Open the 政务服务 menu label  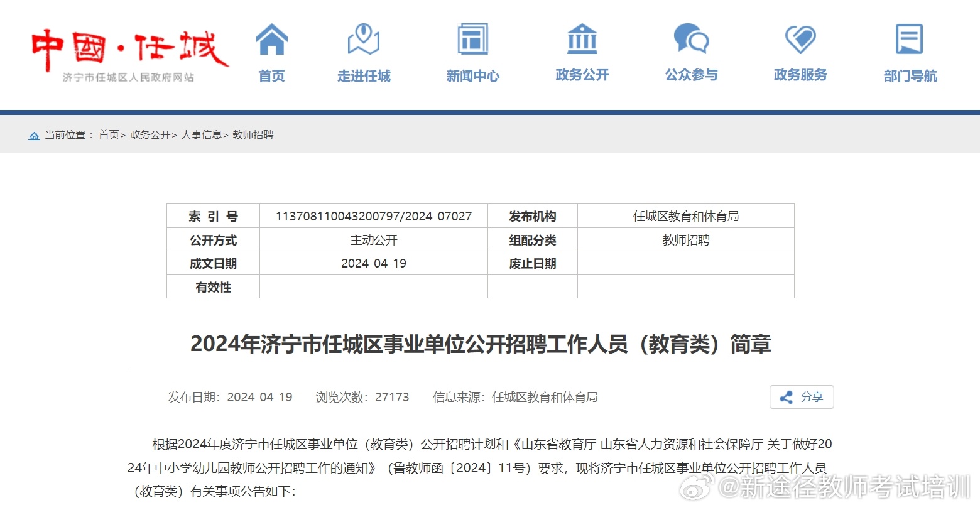coord(800,75)
